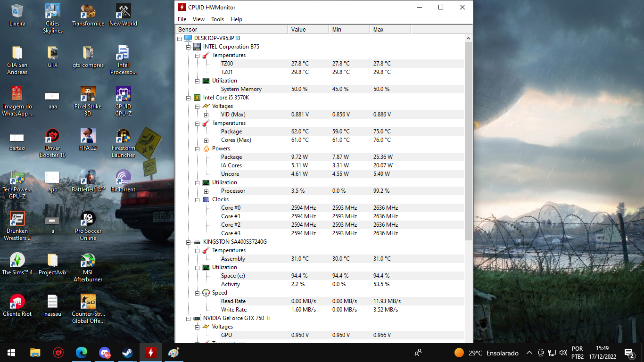Click the scrollbar up arrow in HWMonitor
The image size is (644, 362).
tap(468, 38)
